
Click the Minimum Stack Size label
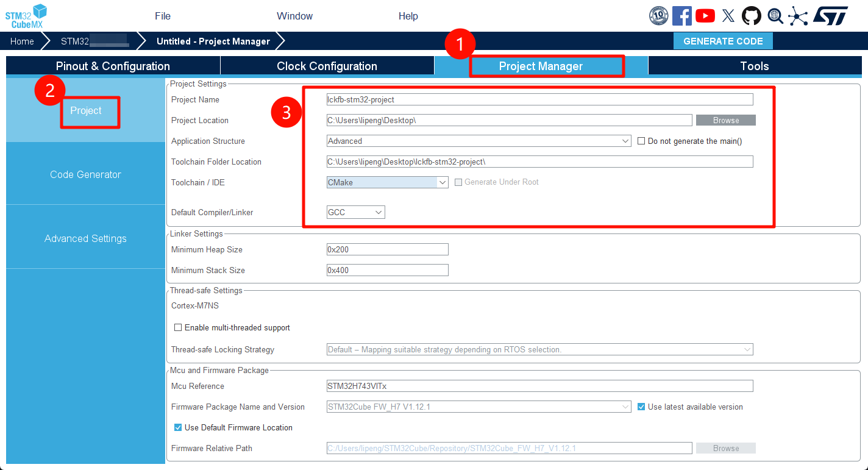[x=208, y=270]
